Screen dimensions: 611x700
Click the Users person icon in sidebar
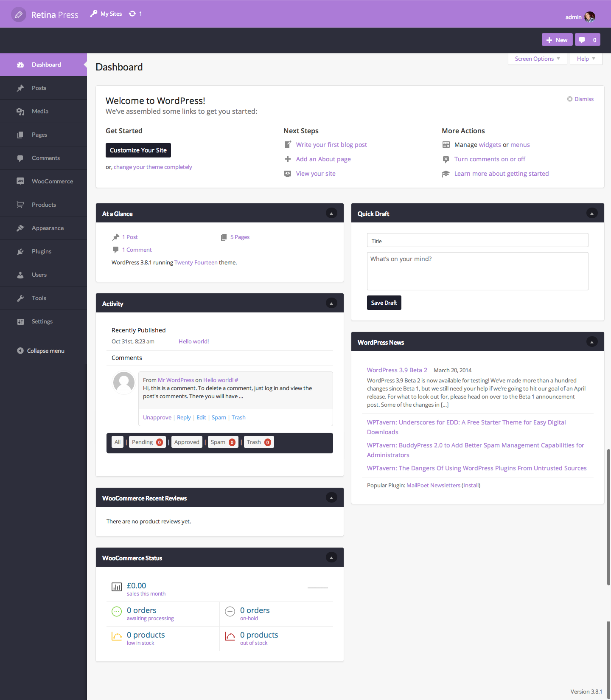20,275
